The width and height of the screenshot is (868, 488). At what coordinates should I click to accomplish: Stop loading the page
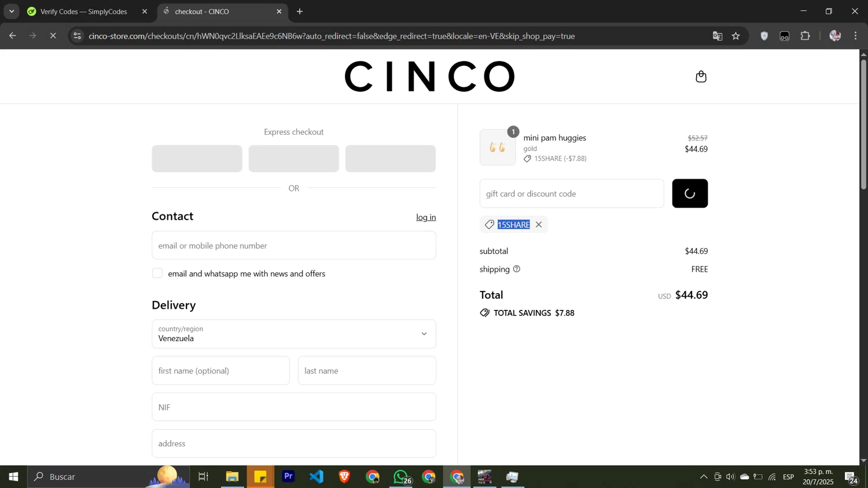53,36
